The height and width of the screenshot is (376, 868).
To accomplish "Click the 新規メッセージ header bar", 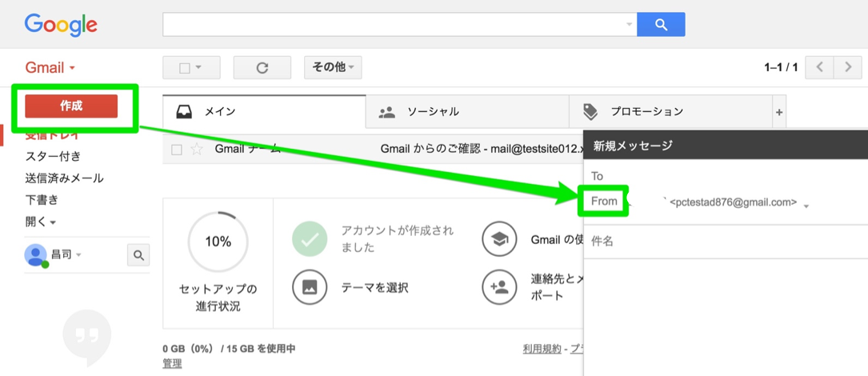I will 726,146.
